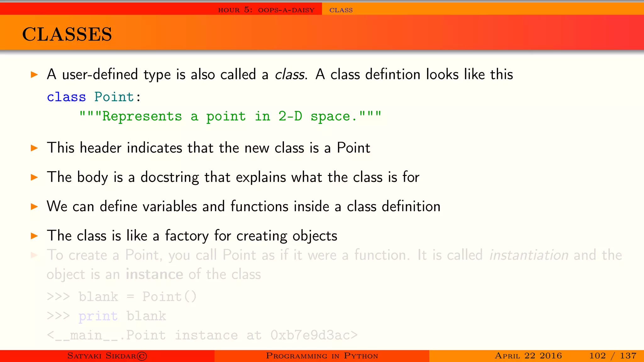The width and height of the screenshot is (644, 362).
Task: Click faded output '<__main__.Point instance at 0xb7e9d3ac>'
Action: pyautogui.click(x=202, y=335)
